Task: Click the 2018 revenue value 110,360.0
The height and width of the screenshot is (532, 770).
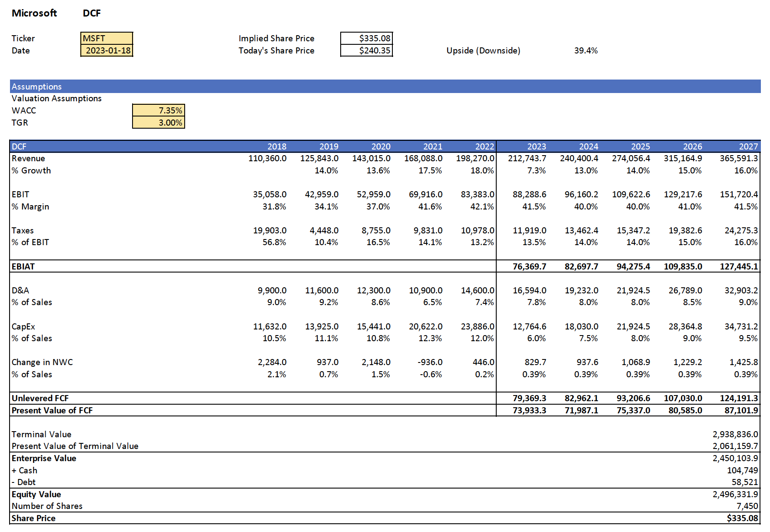Action: tap(267, 158)
